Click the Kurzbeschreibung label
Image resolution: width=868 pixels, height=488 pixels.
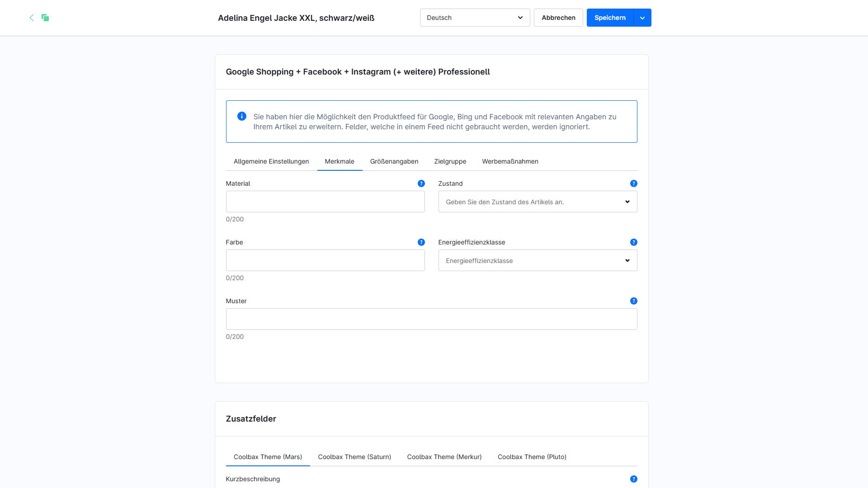click(x=253, y=479)
